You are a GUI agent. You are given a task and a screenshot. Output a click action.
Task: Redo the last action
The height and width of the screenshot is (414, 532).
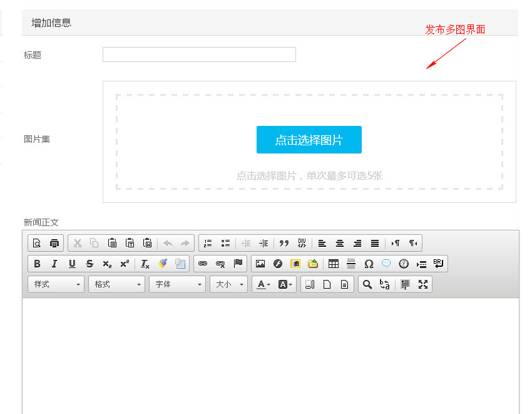[185, 243]
